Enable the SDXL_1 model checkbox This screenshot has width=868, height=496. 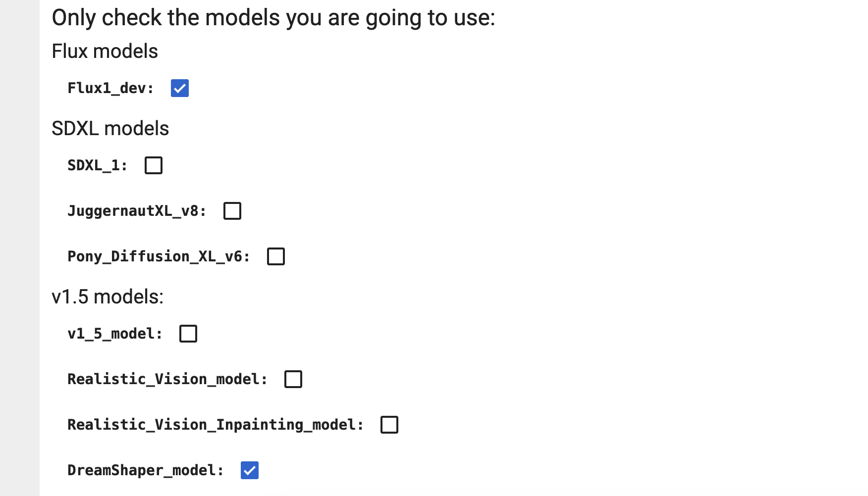[x=153, y=165]
